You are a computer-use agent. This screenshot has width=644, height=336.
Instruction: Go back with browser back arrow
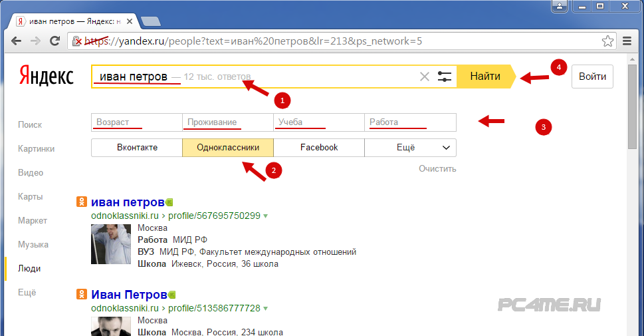[17, 41]
